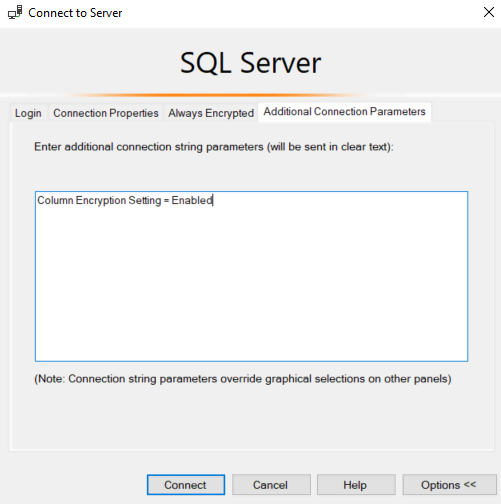Viewport: 501px width, 504px height.
Task: Collapse the dialog with Options <<
Action: pyautogui.click(x=449, y=485)
